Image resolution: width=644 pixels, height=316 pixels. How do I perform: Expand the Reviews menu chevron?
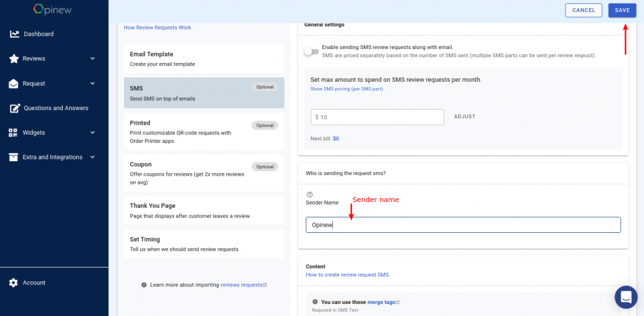[x=92, y=59]
